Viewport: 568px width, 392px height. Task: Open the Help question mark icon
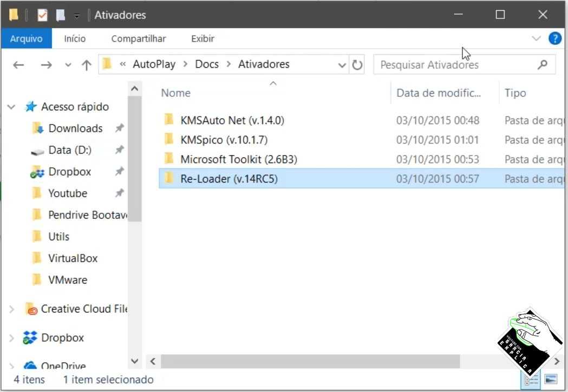point(554,38)
